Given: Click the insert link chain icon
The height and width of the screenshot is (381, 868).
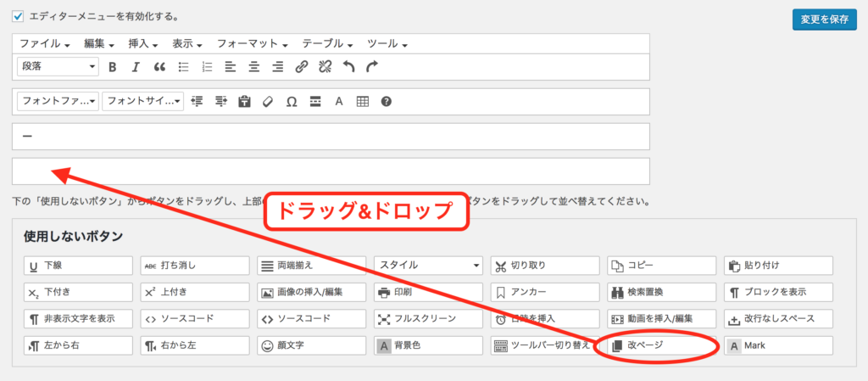Looking at the screenshot, I should (x=301, y=66).
